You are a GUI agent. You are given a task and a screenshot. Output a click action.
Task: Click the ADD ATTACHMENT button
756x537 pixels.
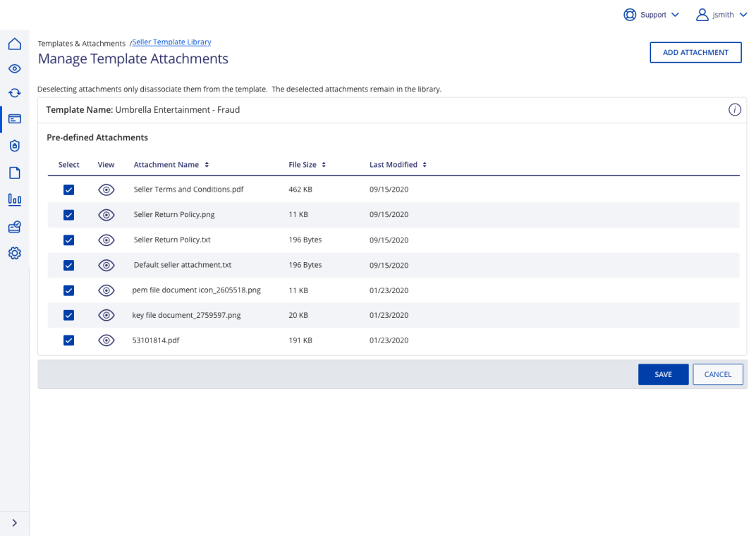coord(695,53)
